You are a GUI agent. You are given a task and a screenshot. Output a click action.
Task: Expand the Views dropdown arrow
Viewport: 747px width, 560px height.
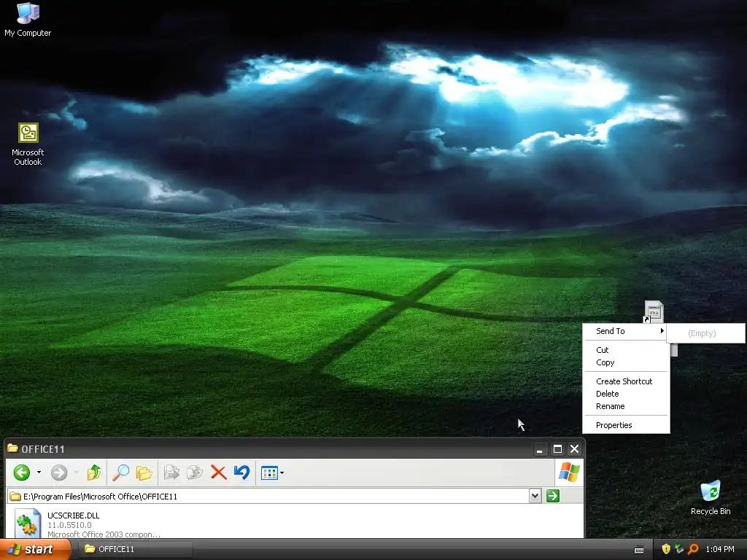[282, 472]
